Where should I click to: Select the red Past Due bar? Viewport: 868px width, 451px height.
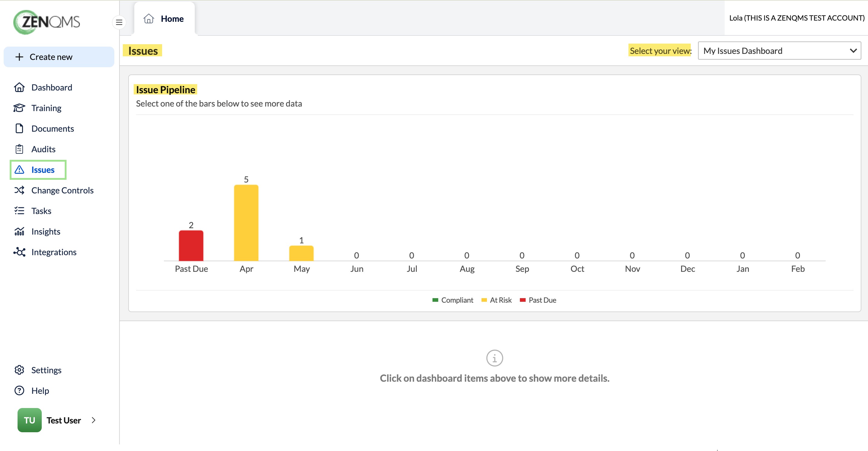click(191, 245)
